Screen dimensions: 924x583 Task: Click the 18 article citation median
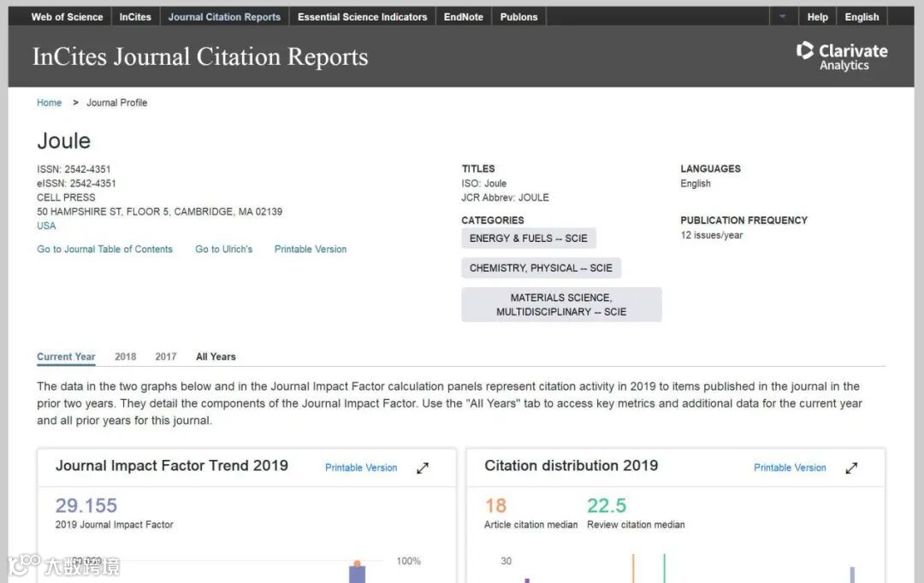click(495, 505)
